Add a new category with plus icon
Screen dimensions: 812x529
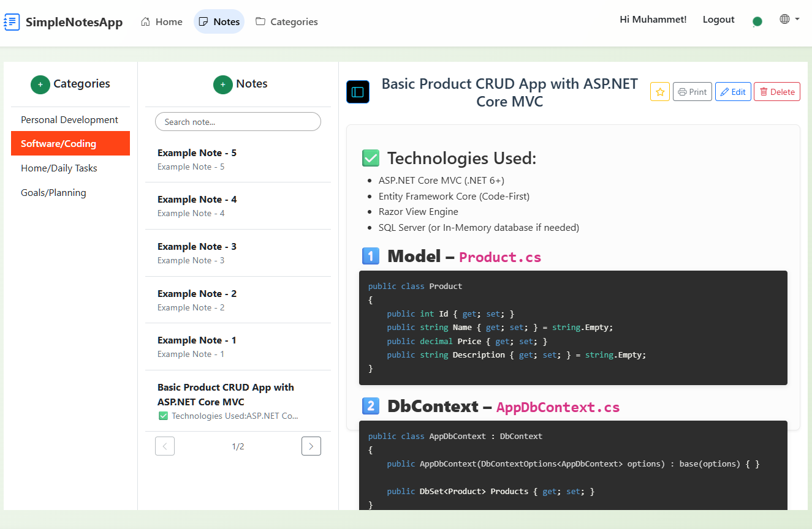pos(40,84)
